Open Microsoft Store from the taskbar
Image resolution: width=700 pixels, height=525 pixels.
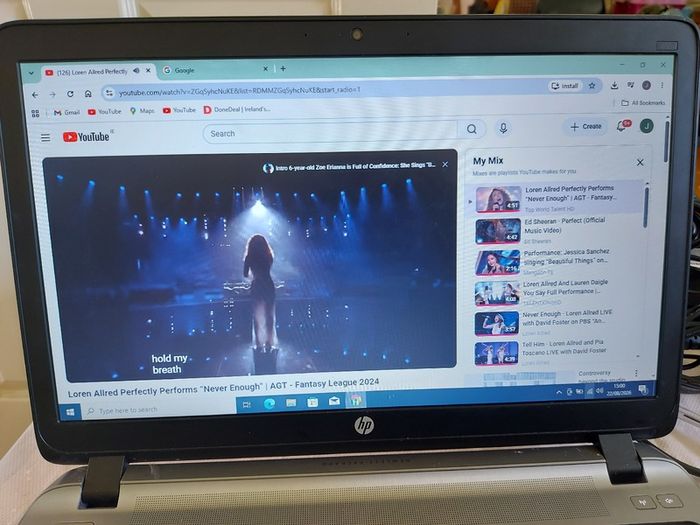click(313, 402)
